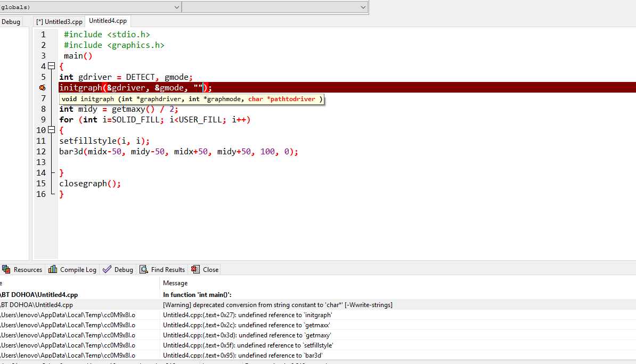Click the Find Results magnifier icon
636x364 pixels.
click(144, 269)
